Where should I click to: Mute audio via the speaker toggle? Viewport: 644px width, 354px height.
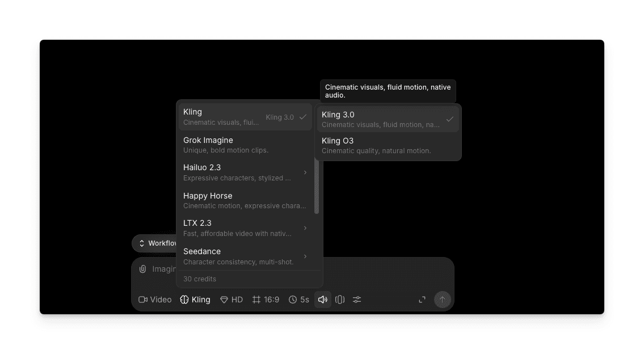[x=323, y=300]
